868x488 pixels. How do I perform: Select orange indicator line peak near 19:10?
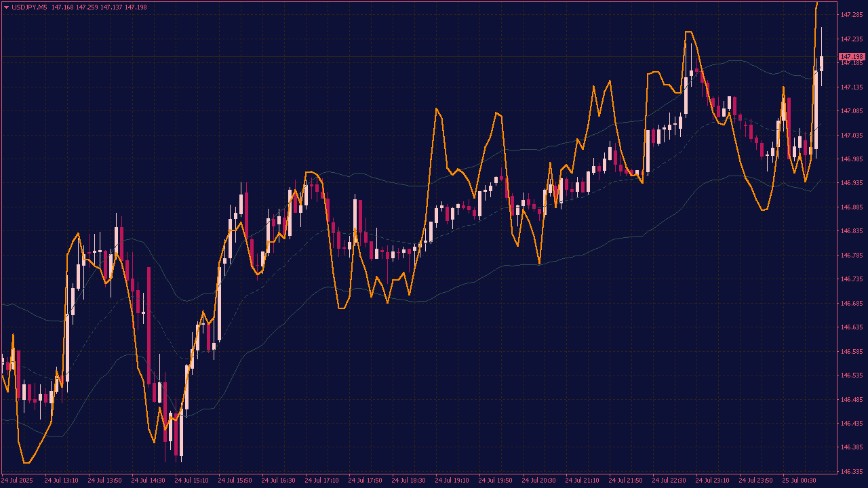pyautogui.click(x=436, y=108)
